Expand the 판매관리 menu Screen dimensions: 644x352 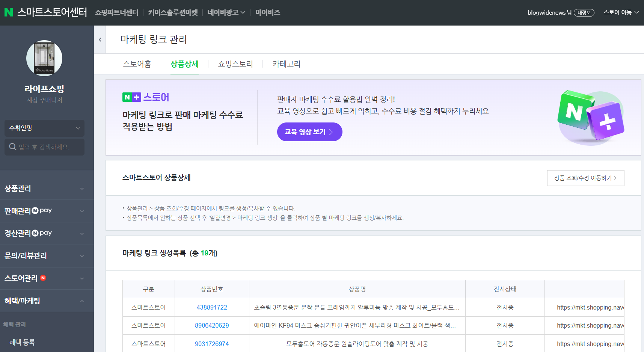[x=47, y=211]
